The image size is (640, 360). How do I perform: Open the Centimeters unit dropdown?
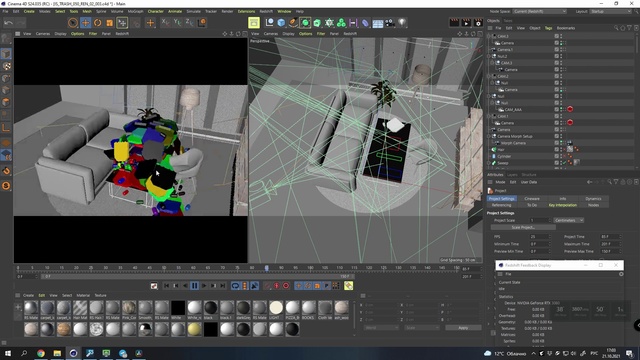point(569,220)
